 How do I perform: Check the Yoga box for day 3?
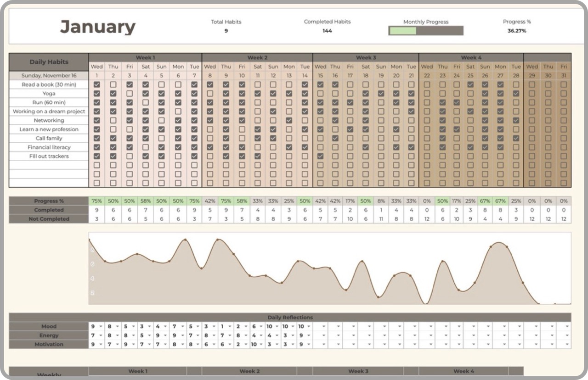pos(130,94)
